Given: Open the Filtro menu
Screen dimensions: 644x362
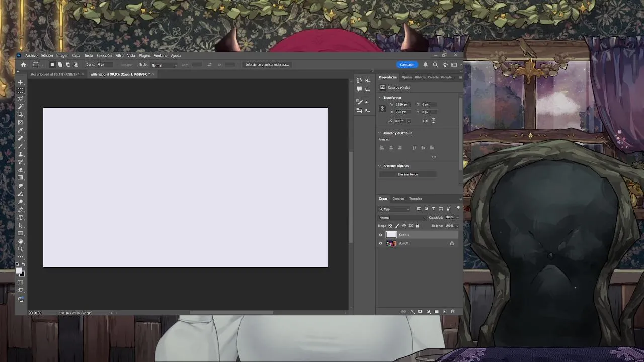Looking at the screenshot, I should [x=119, y=56].
